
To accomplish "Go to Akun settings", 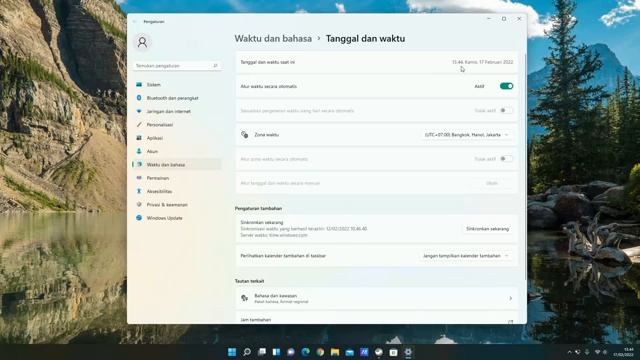I will coord(176,151).
